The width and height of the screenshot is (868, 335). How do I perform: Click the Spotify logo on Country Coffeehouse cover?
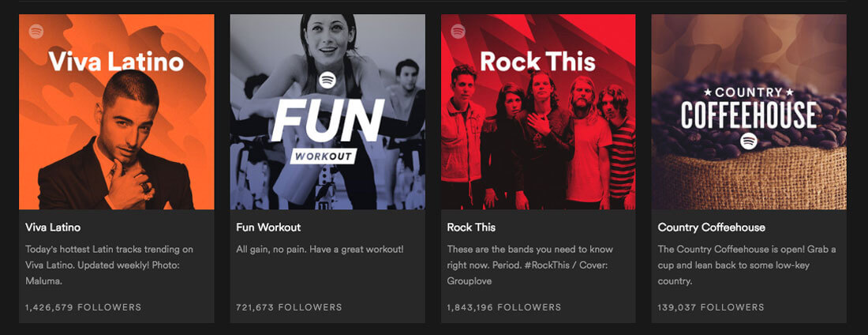(749, 141)
